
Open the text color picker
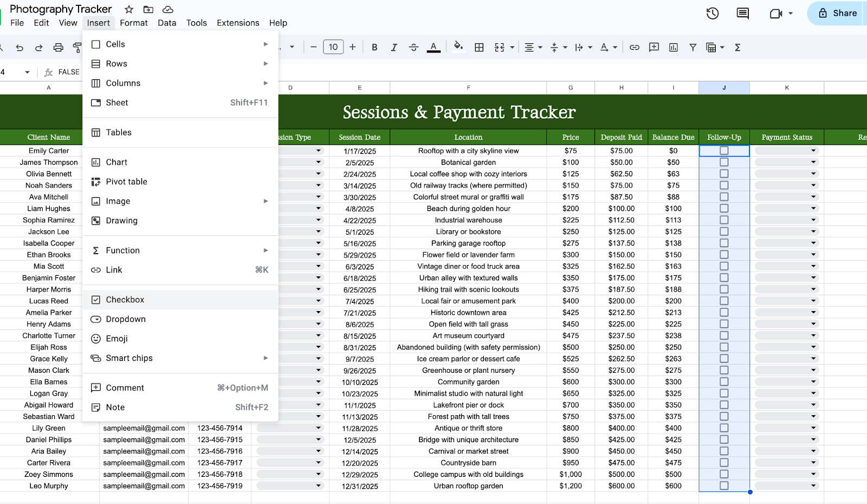pos(433,48)
